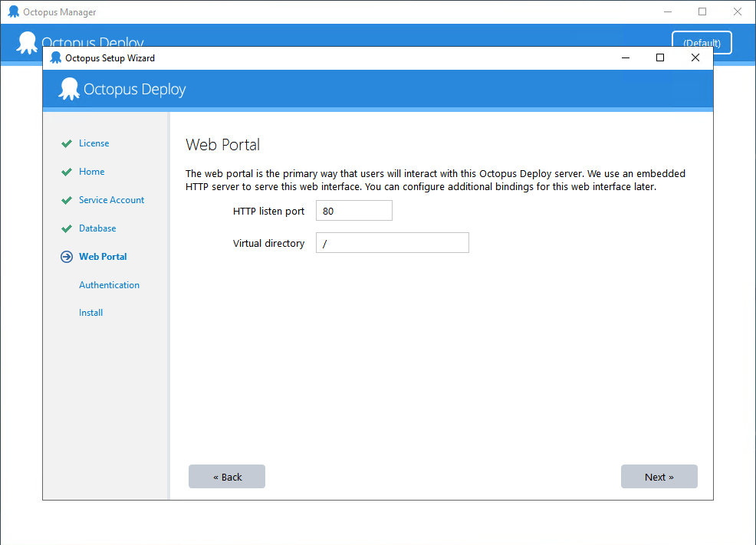Click the Next button
The image size is (756, 545).
tap(659, 476)
